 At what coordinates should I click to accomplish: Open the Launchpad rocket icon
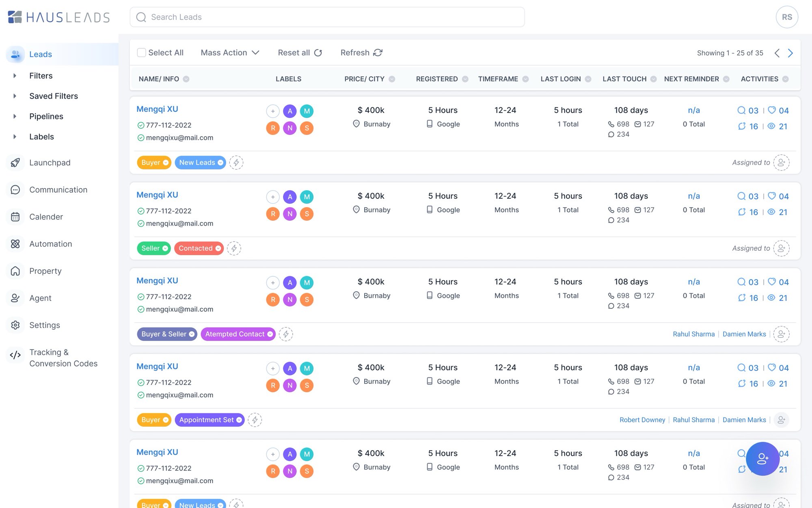click(x=15, y=163)
